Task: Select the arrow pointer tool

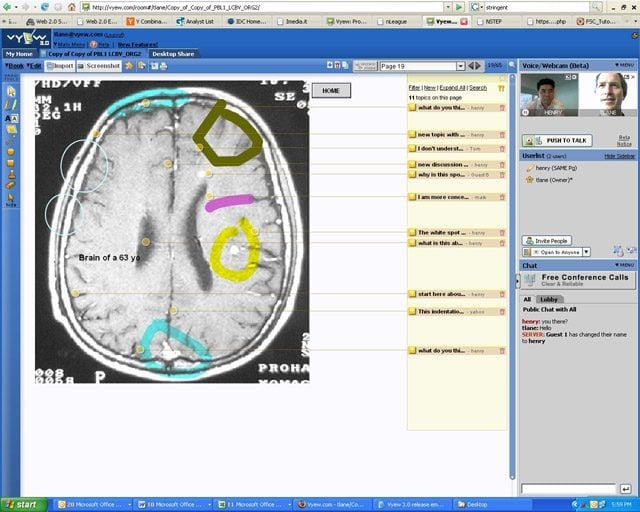Action: tap(11, 91)
